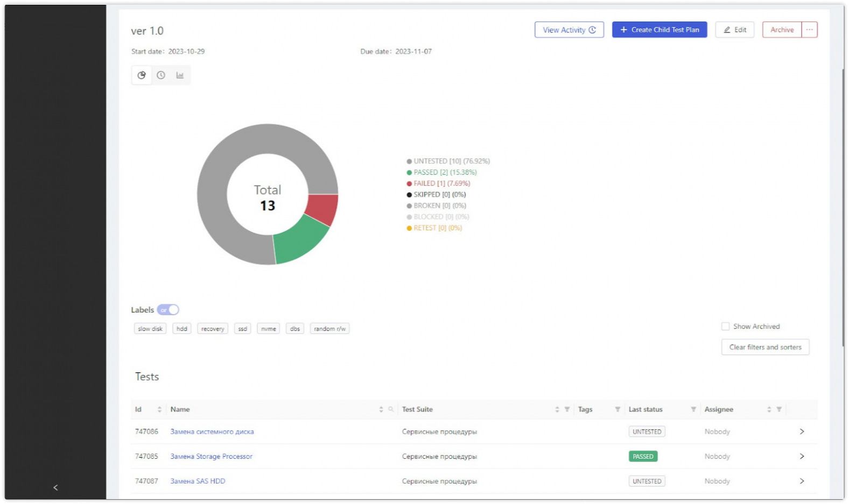Click Nobody assignee in row 747085
Image resolution: width=849 pixels, height=504 pixels.
point(717,456)
